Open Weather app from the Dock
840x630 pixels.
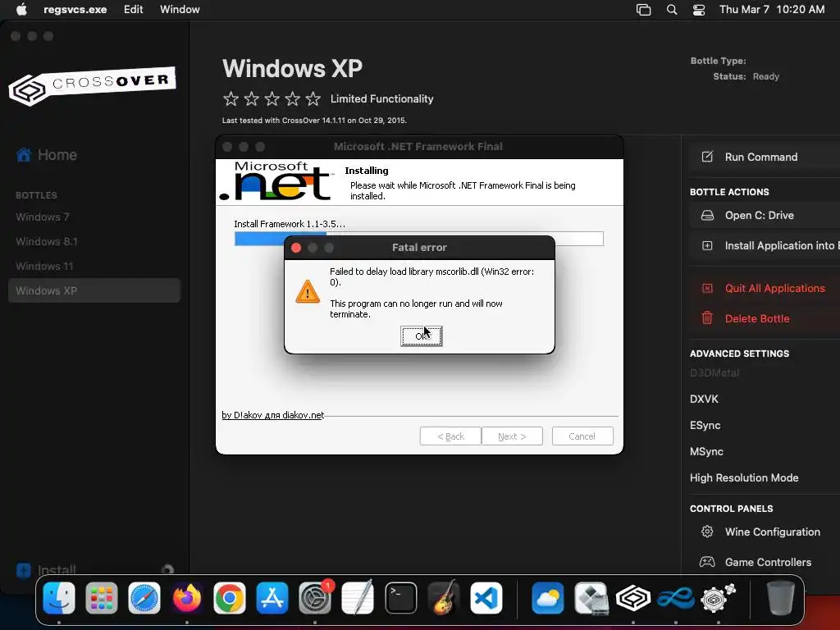[x=547, y=598]
